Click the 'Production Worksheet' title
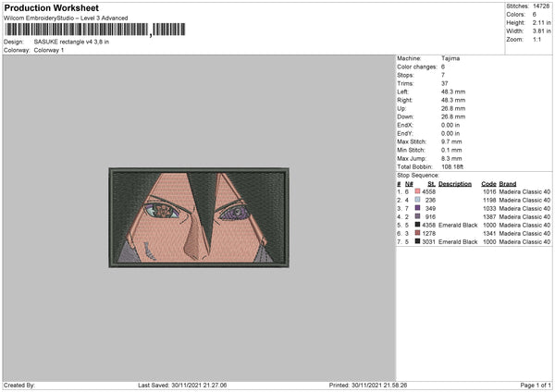This screenshot has height=392, width=555. [x=51, y=7]
